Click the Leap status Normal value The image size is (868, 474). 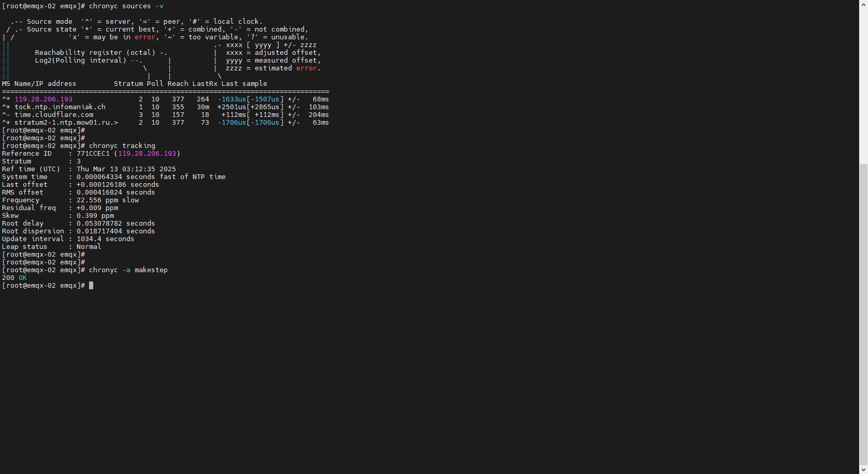[x=89, y=247]
